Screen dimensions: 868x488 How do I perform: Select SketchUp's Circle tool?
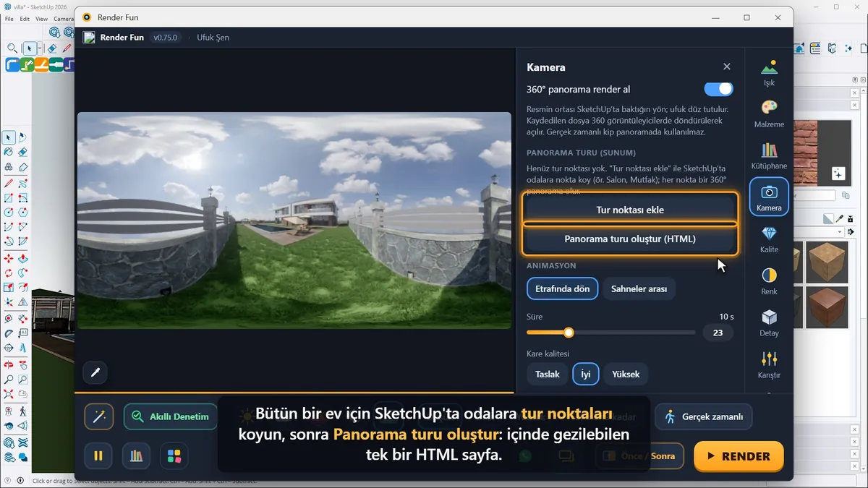[x=8, y=212]
